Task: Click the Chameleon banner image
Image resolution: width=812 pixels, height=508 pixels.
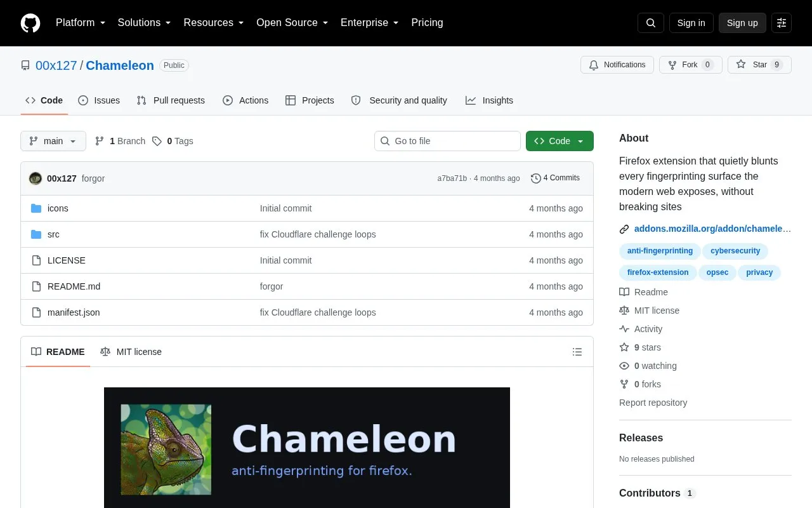Action: [x=307, y=448]
